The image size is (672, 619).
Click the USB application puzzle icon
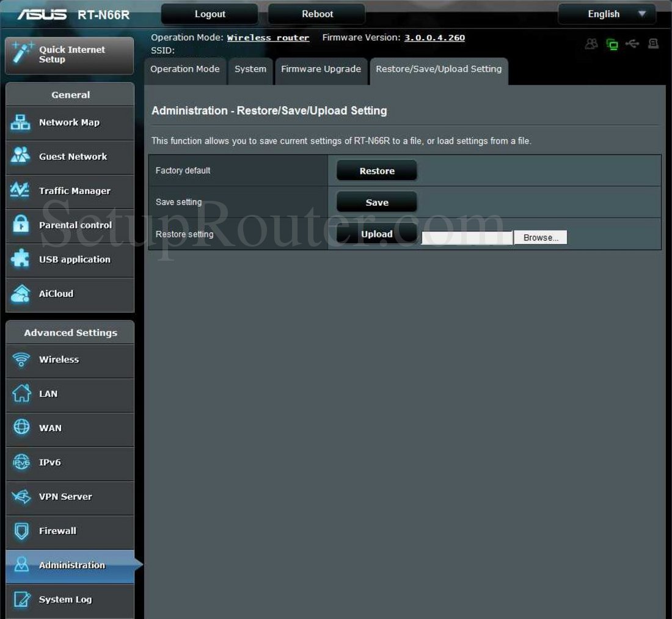click(20, 258)
